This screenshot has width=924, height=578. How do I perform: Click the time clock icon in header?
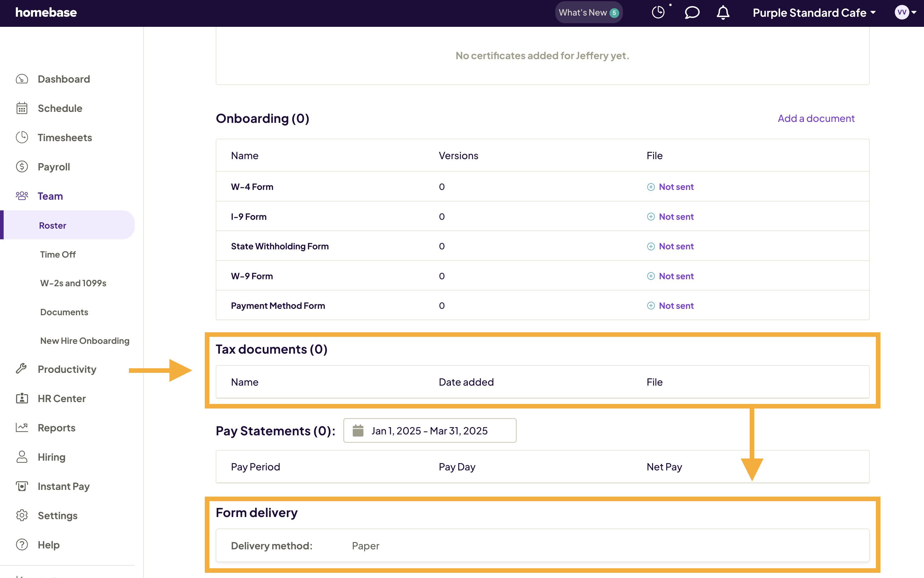click(x=658, y=12)
